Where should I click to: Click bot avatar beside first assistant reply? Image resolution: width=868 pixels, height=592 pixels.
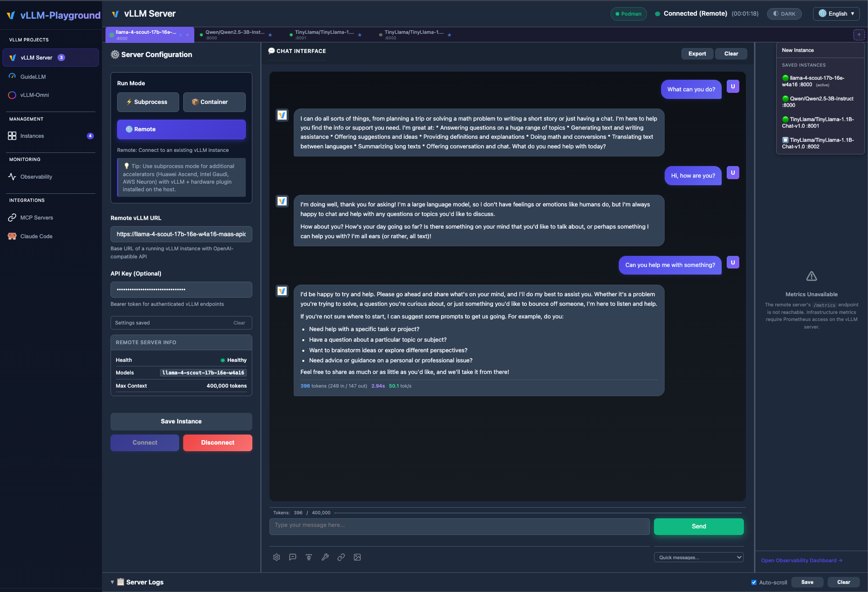coord(282,115)
